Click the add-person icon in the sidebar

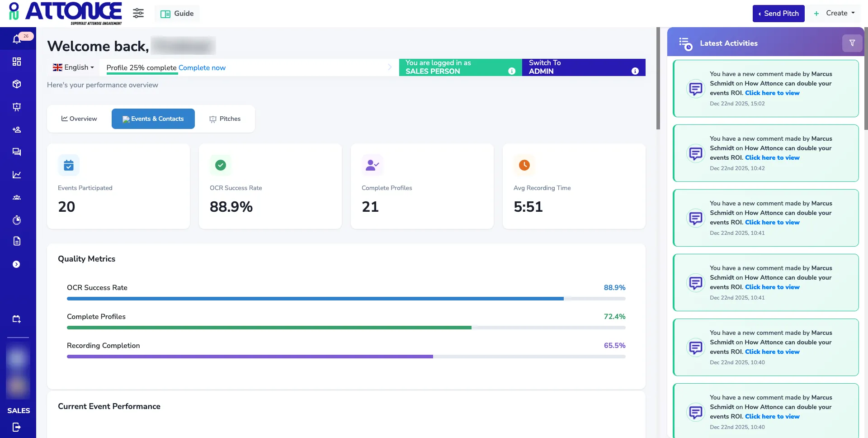17,130
